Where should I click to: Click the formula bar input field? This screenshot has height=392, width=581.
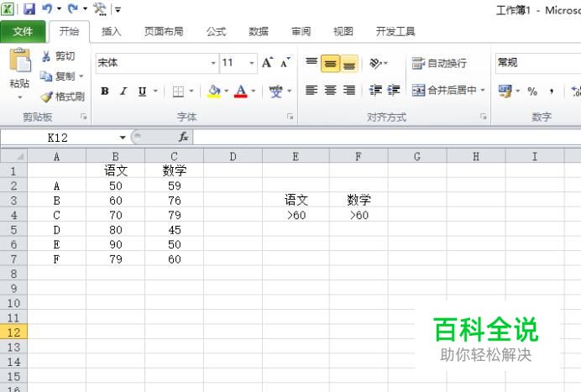coord(387,138)
